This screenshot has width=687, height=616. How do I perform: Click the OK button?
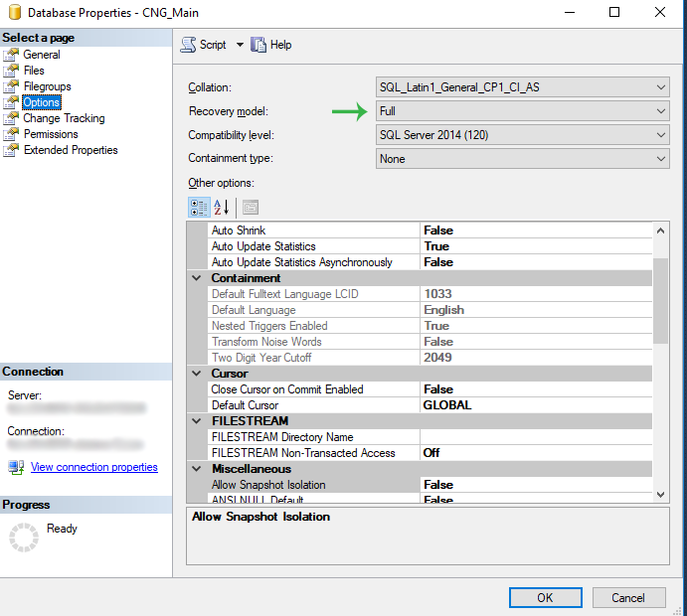[x=546, y=597]
